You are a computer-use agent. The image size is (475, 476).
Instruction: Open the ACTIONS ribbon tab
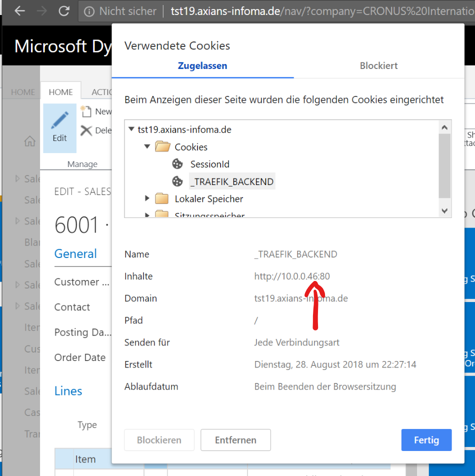pos(101,92)
